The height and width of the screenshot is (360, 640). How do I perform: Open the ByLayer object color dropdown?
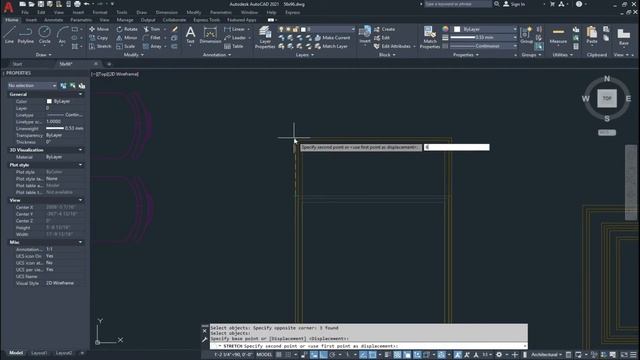485,29
